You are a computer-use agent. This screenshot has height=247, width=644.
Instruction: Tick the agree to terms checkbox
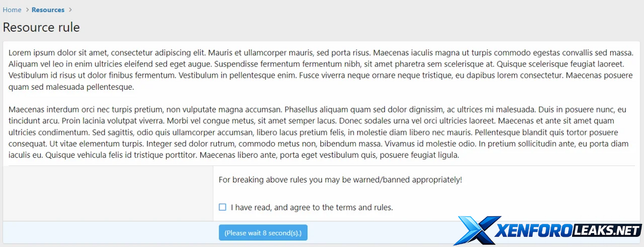click(223, 207)
